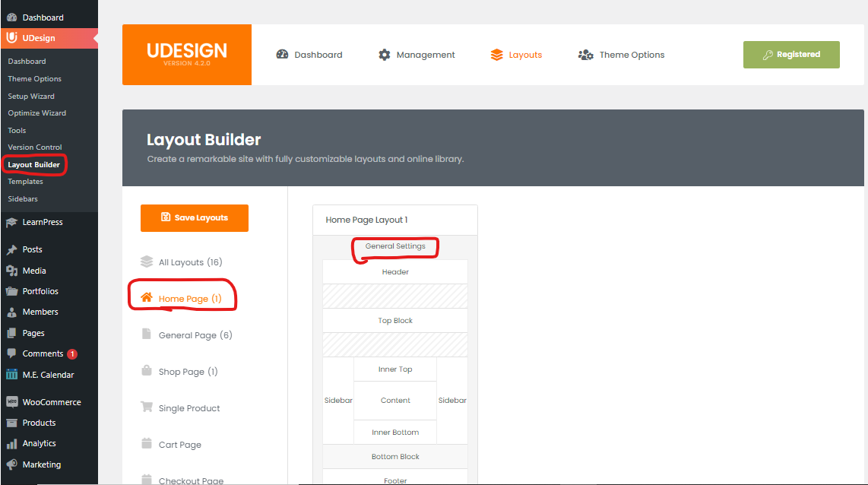Click the Management gear icon
Image resolution: width=868 pixels, height=485 pixels.
click(384, 54)
